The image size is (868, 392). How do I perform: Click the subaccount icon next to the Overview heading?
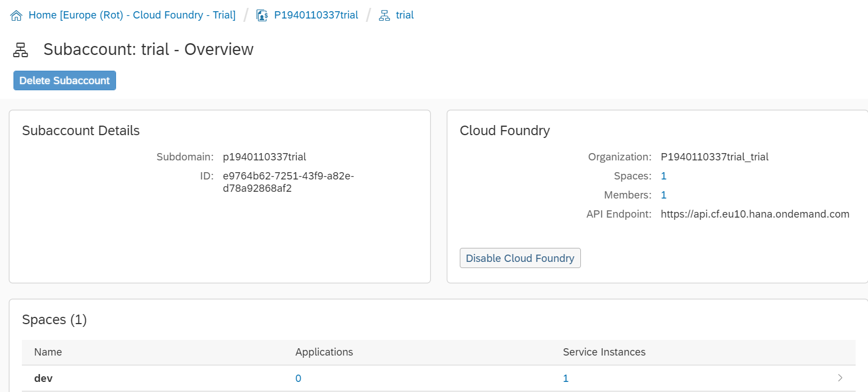coord(21,49)
